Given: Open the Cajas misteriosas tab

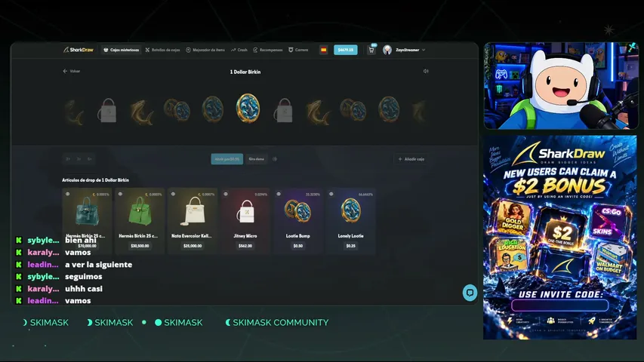Looking at the screenshot, I should (x=121, y=50).
